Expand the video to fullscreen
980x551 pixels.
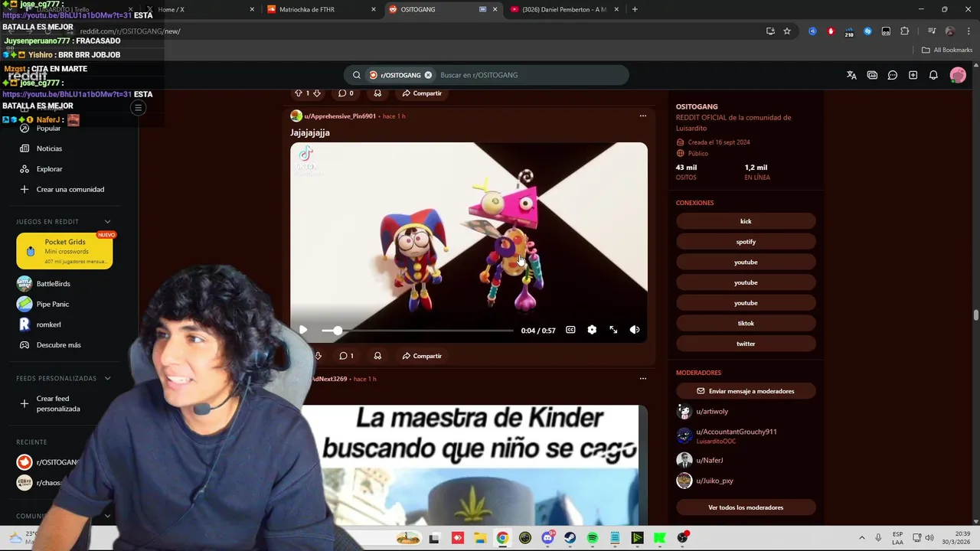(x=613, y=330)
